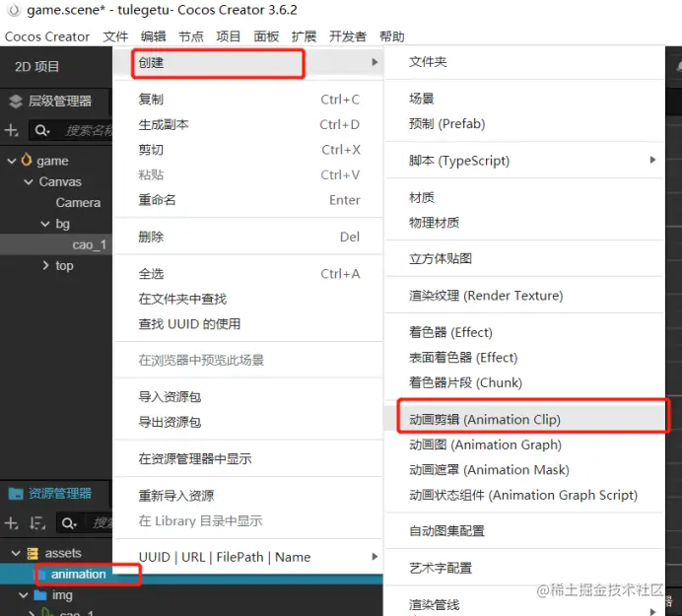Create a 表面着色器 (Effect) asset
This screenshot has height=616, width=682.
524,358
